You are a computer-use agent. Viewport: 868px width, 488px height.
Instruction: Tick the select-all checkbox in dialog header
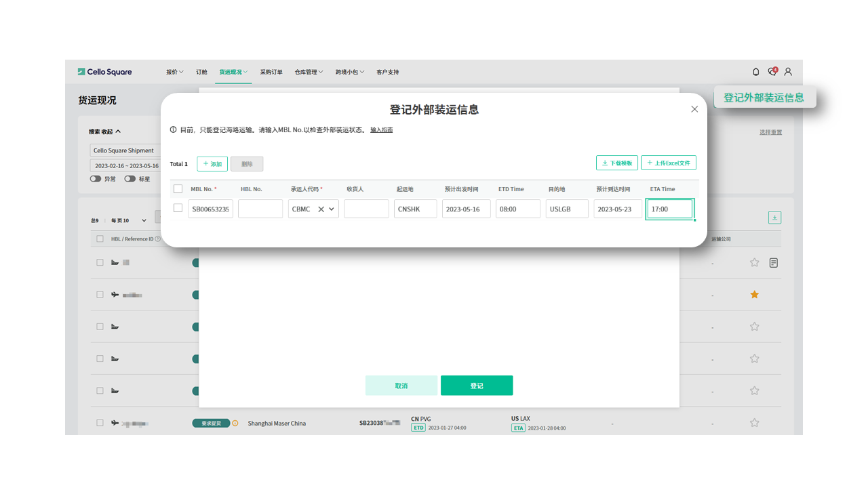pyautogui.click(x=178, y=189)
